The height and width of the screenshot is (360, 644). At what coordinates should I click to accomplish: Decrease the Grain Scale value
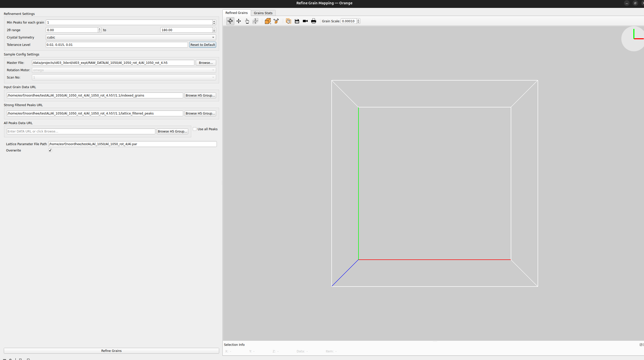[358, 22]
